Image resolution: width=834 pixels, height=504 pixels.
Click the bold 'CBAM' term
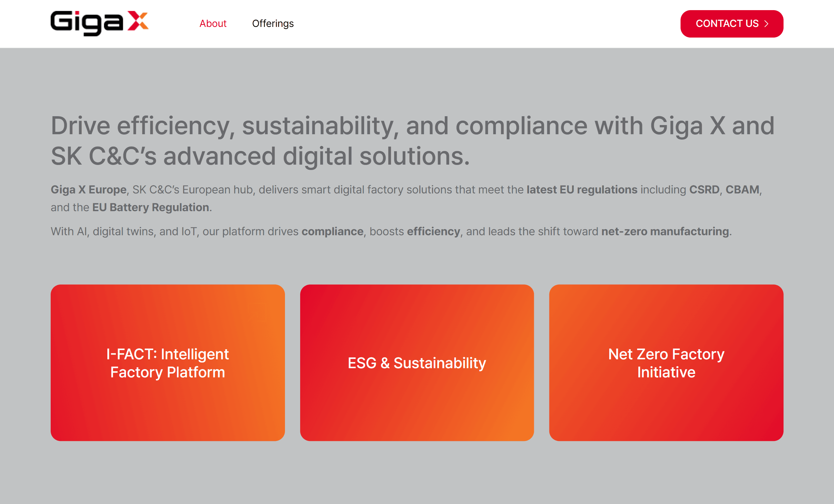pyautogui.click(x=742, y=190)
